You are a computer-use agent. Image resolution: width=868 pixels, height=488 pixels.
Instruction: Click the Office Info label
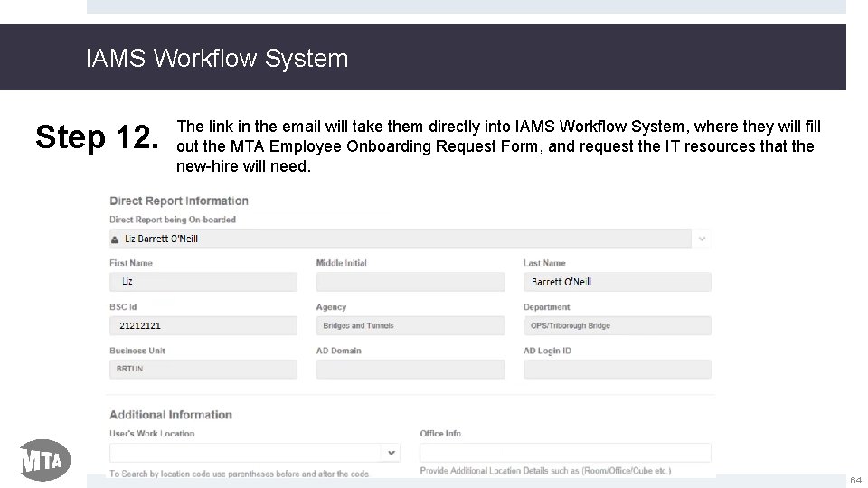coord(440,433)
